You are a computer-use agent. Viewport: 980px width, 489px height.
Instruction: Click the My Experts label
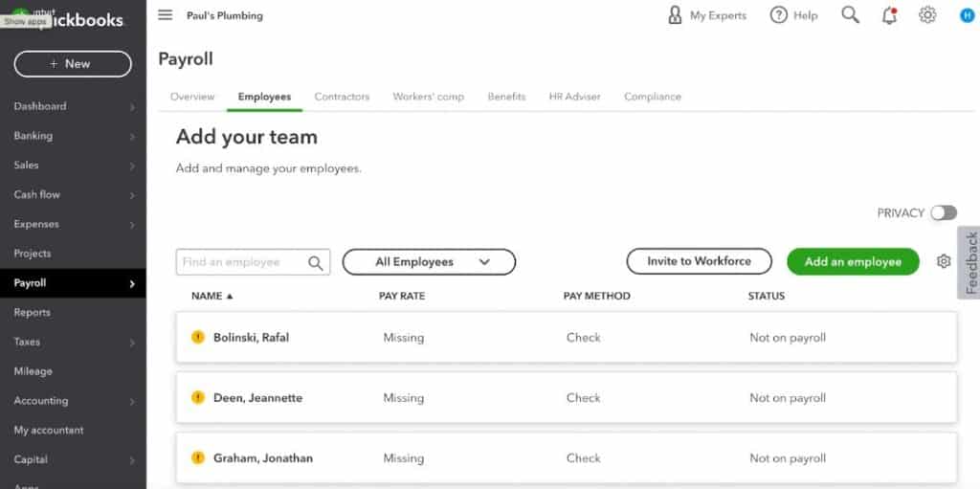click(718, 15)
